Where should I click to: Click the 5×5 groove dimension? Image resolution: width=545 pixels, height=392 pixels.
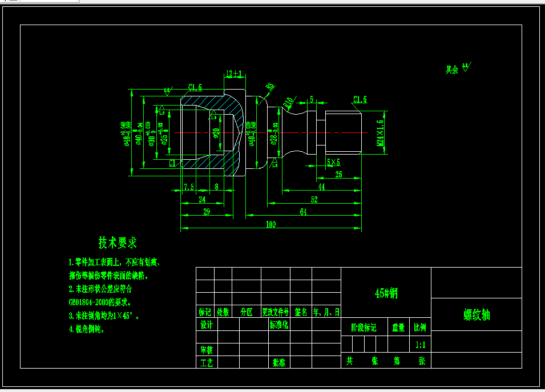(333, 162)
